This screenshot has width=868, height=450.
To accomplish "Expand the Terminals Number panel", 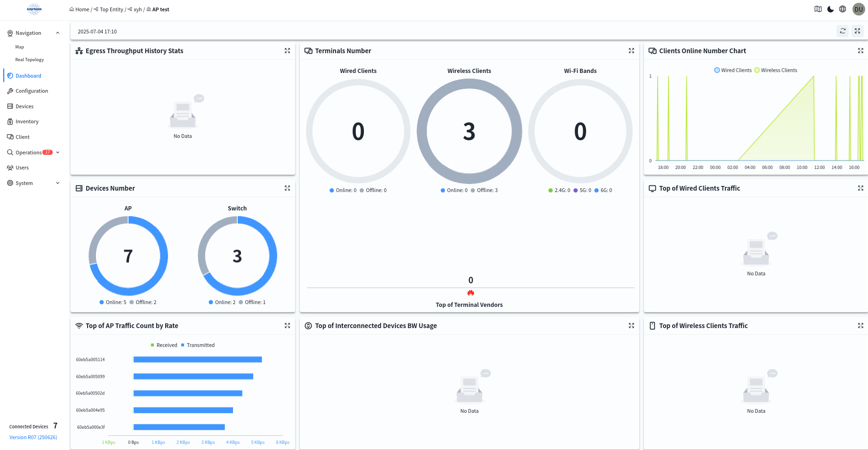I will click(631, 51).
